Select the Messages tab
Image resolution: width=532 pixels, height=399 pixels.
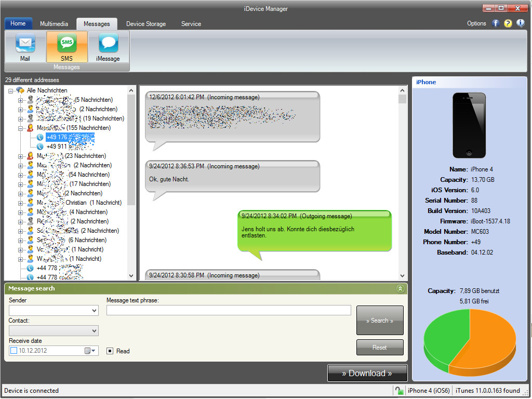[x=97, y=24]
